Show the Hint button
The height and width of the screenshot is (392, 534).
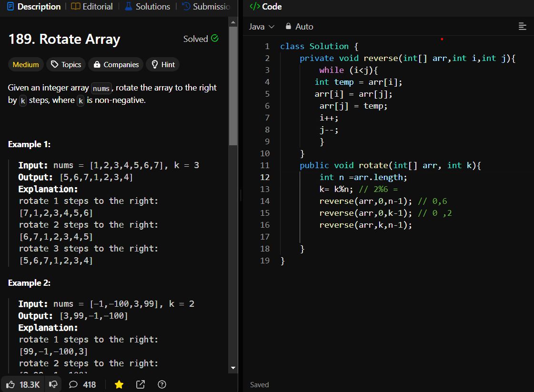(x=163, y=65)
